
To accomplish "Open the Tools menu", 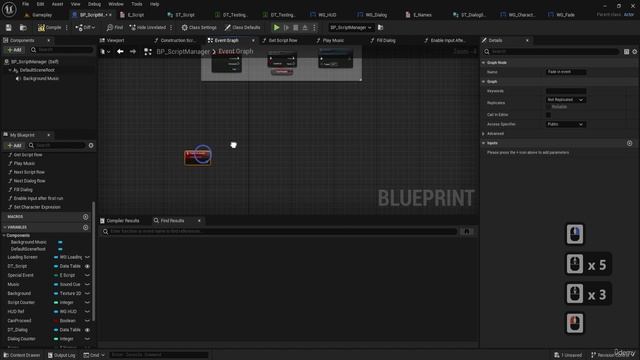I will click(136, 4).
